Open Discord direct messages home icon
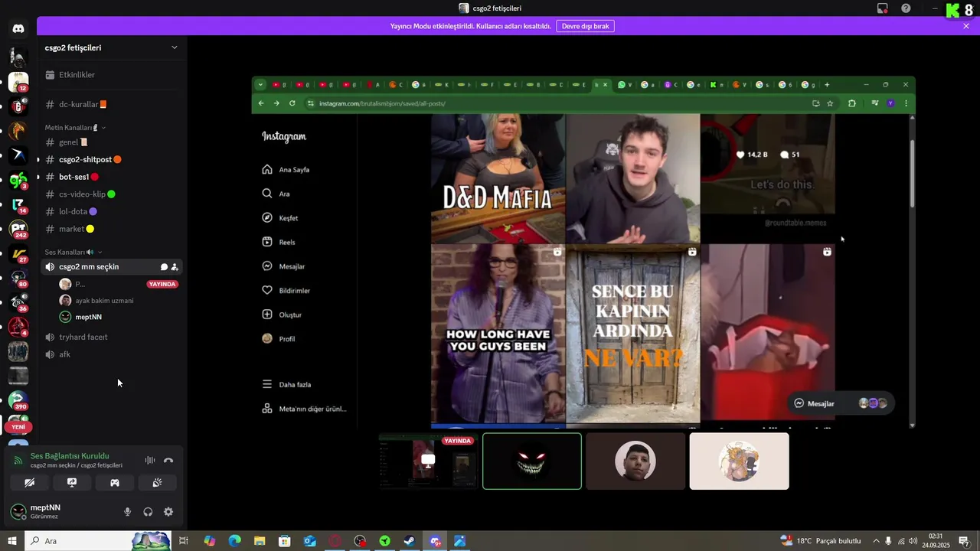The width and height of the screenshot is (980, 551). tap(18, 29)
